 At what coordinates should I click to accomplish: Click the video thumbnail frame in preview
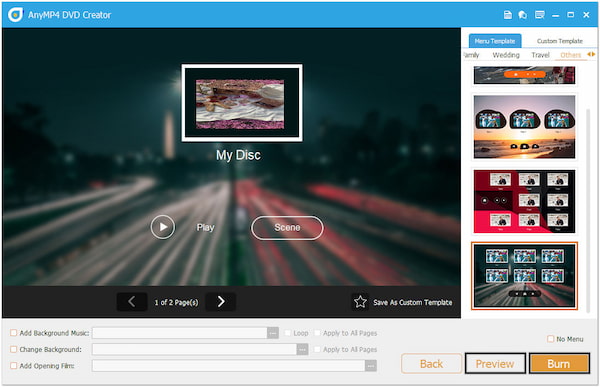click(242, 103)
